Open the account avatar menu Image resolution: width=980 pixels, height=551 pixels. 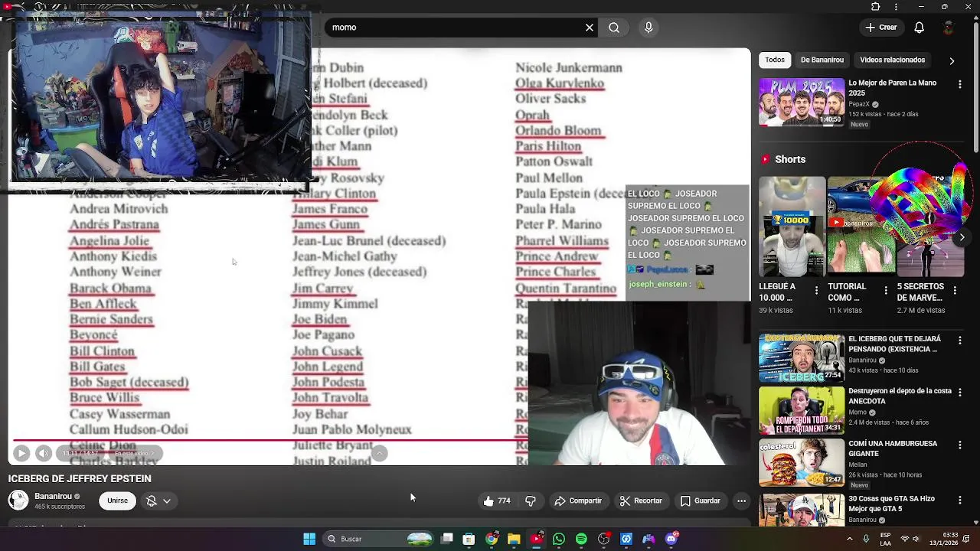coord(949,28)
